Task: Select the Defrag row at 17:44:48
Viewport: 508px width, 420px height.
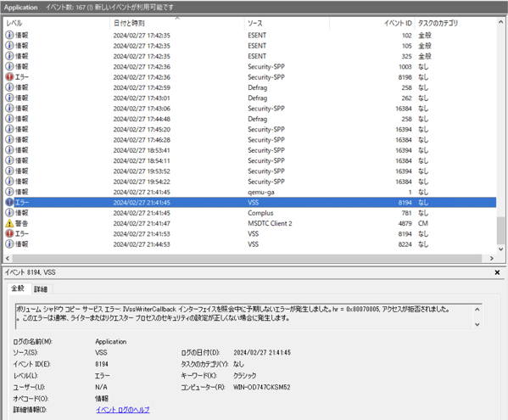Action: pyautogui.click(x=250, y=119)
